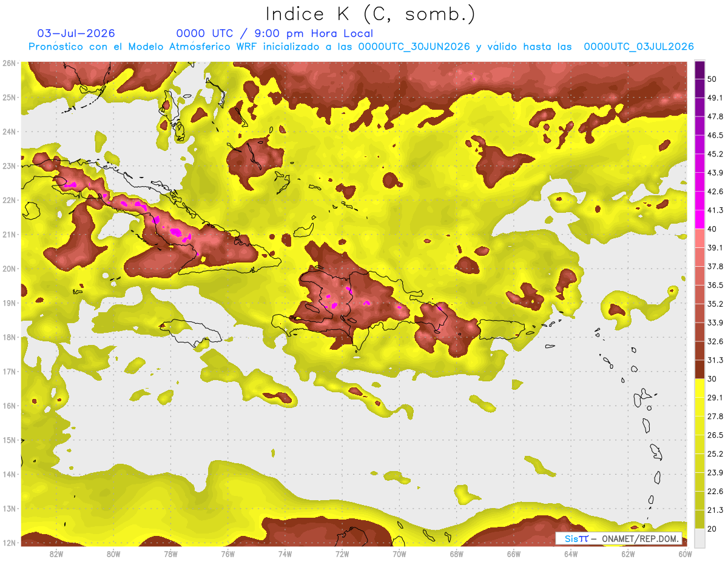Screen dimensions: 728x562
Task: Click colorbar value '25.2'
Action: click(715, 454)
